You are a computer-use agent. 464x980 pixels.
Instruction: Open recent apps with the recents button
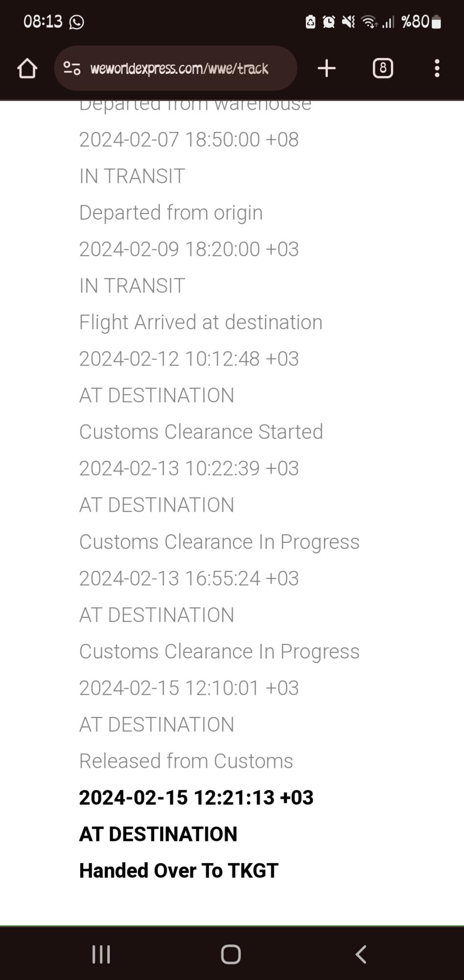[100, 954]
